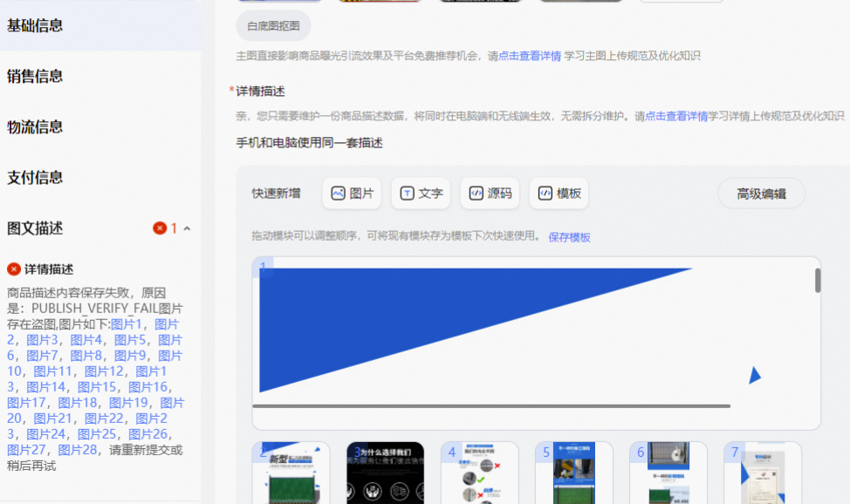Click the 图片28 link in error message
The width and height of the screenshot is (850, 504).
point(77,450)
